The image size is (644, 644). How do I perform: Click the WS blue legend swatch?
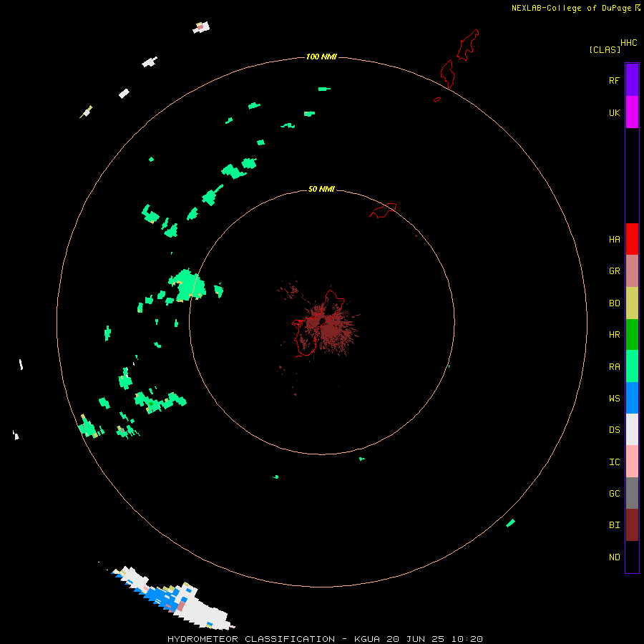point(632,398)
